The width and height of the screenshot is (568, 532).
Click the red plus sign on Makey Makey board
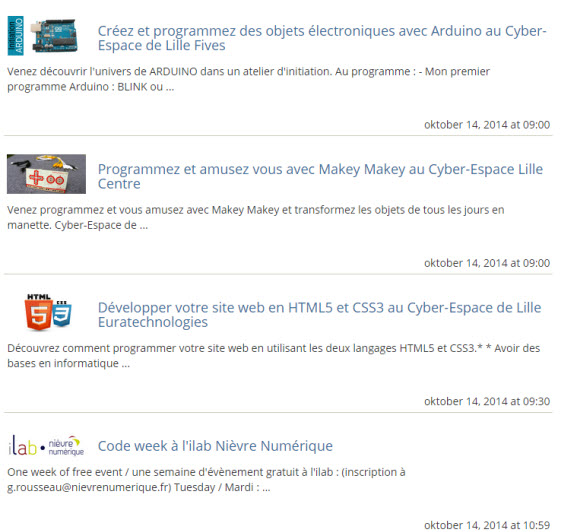(x=37, y=178)
